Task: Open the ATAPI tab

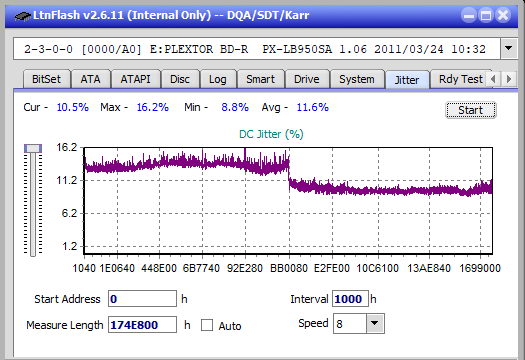Action: [x=135, y=79]
